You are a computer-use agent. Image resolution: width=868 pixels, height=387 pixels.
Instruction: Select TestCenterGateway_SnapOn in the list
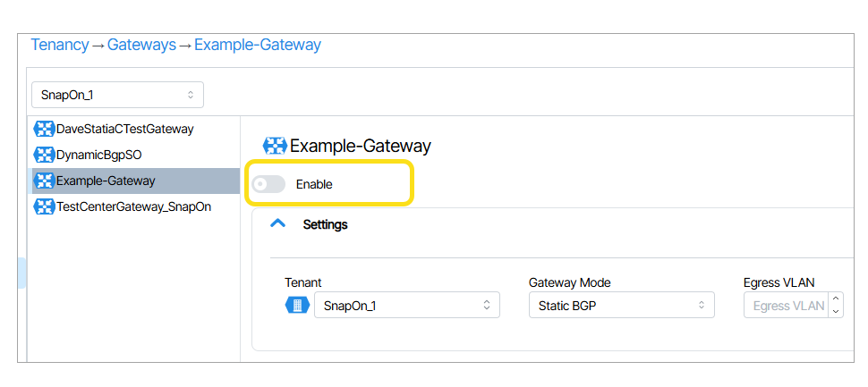tap(133, 206)
